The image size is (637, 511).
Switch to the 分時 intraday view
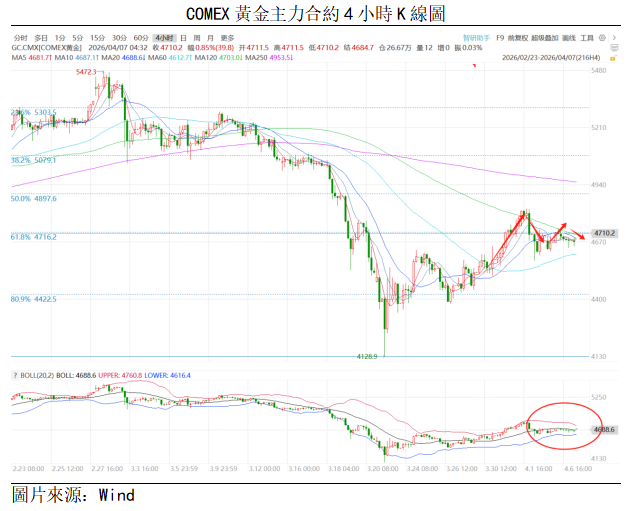click(x=19, y=36)
